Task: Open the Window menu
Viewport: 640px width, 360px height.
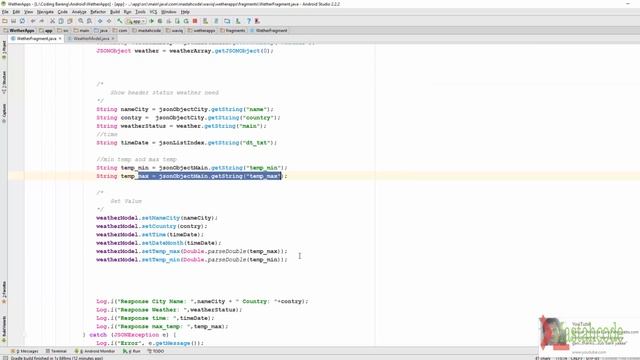Action: pyautogui.click(x=169, y=12)
